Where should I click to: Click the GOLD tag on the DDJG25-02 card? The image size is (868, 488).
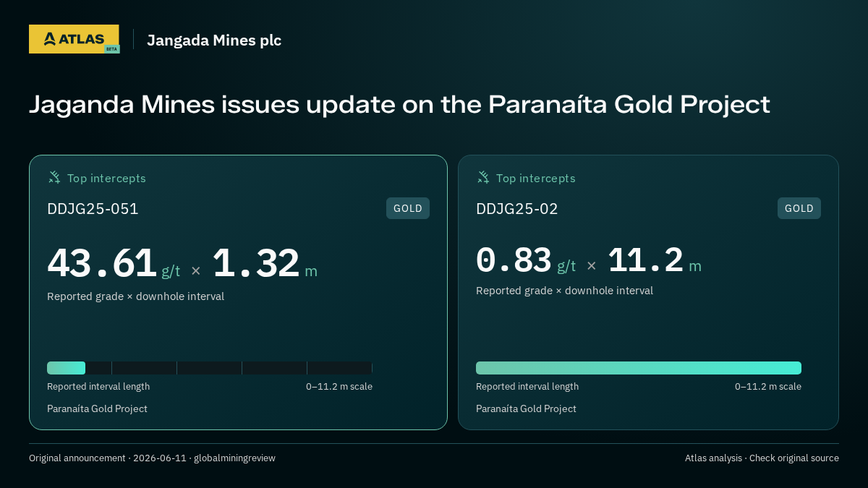tap(799, 208)
